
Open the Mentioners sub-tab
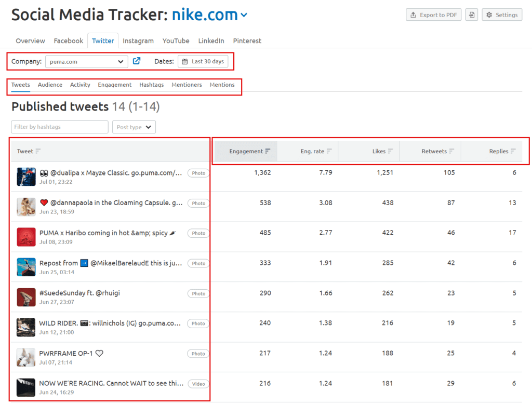[187, 85]
